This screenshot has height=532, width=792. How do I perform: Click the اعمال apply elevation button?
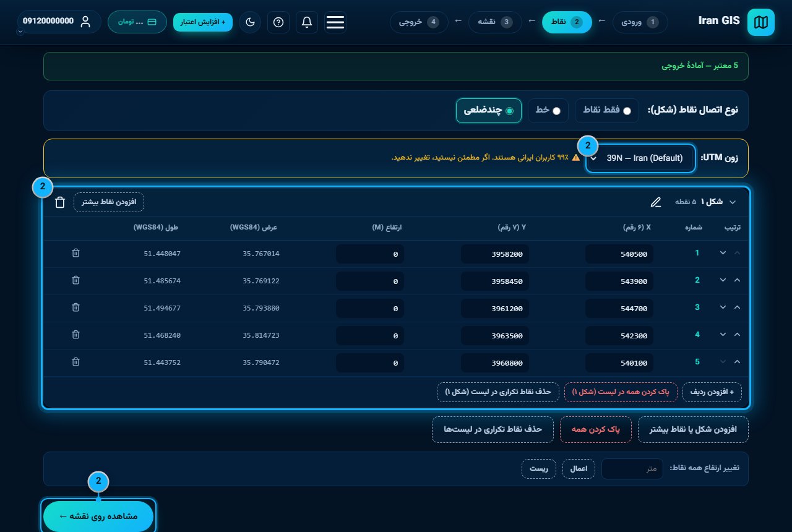point(579,469)
